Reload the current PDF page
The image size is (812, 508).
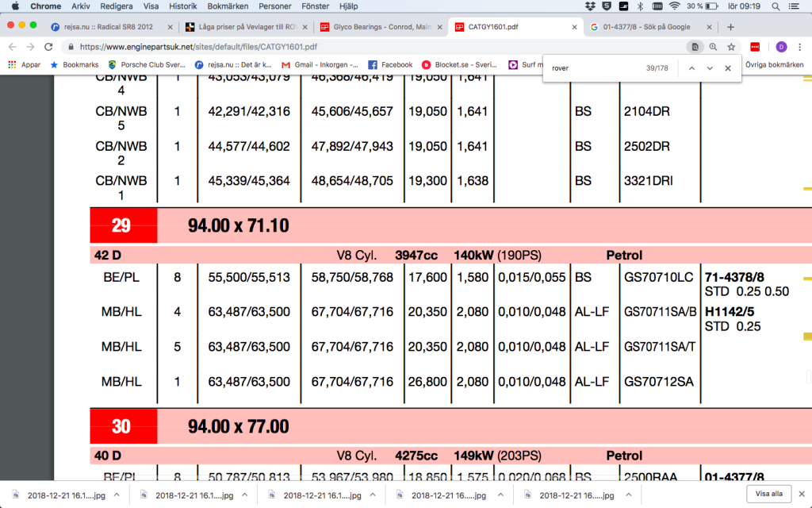click(x=48, y=47)
